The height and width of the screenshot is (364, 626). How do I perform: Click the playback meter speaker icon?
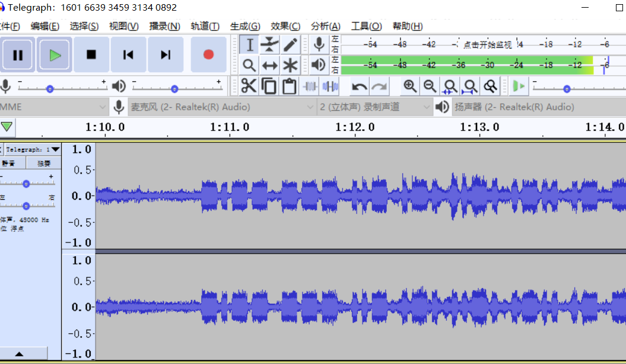tap(319, 65)
